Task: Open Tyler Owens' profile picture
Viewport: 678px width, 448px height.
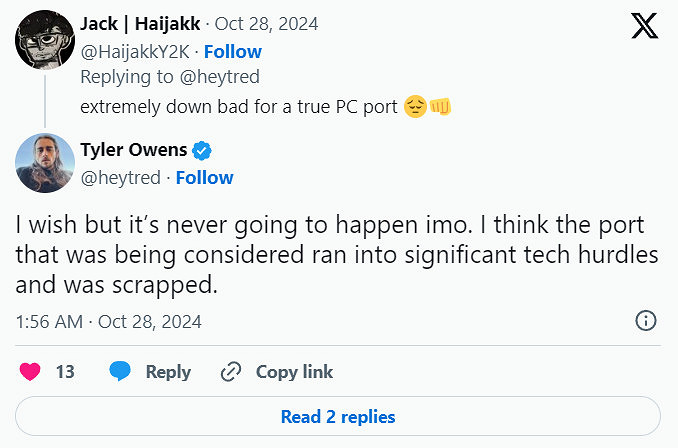Action: point(45,162)
